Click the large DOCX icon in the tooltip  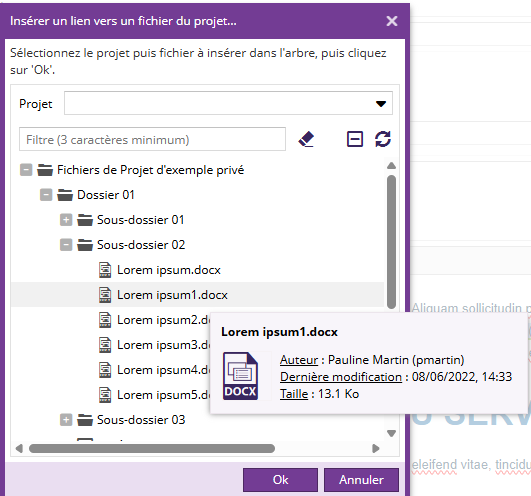tap(240, 376)
